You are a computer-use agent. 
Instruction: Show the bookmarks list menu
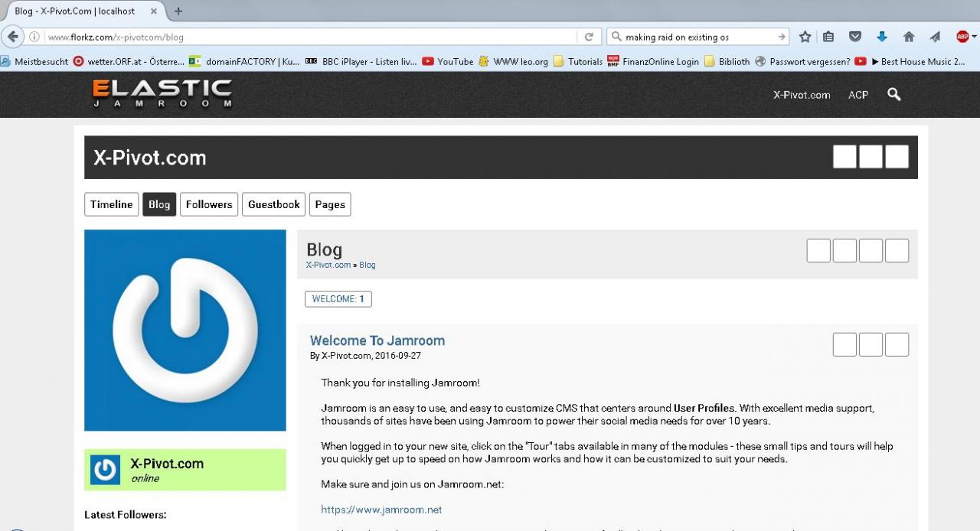[x=828, y=37]
